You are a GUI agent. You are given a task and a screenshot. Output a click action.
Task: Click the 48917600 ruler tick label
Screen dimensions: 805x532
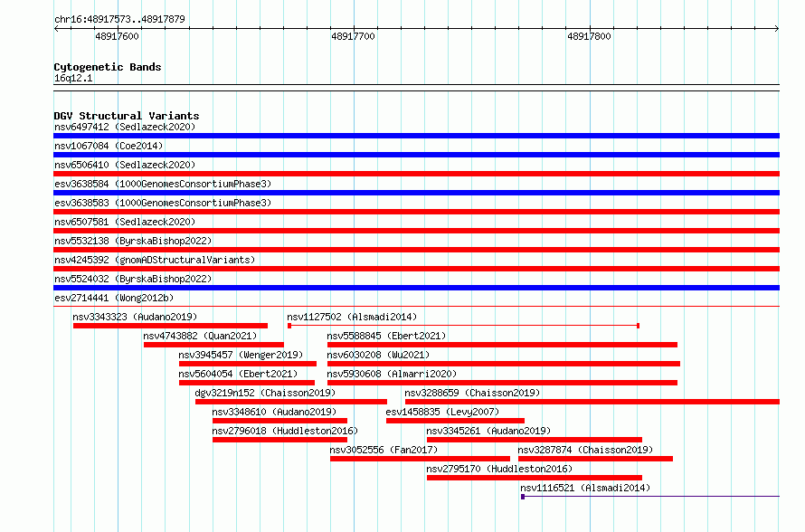pos(117,36)
